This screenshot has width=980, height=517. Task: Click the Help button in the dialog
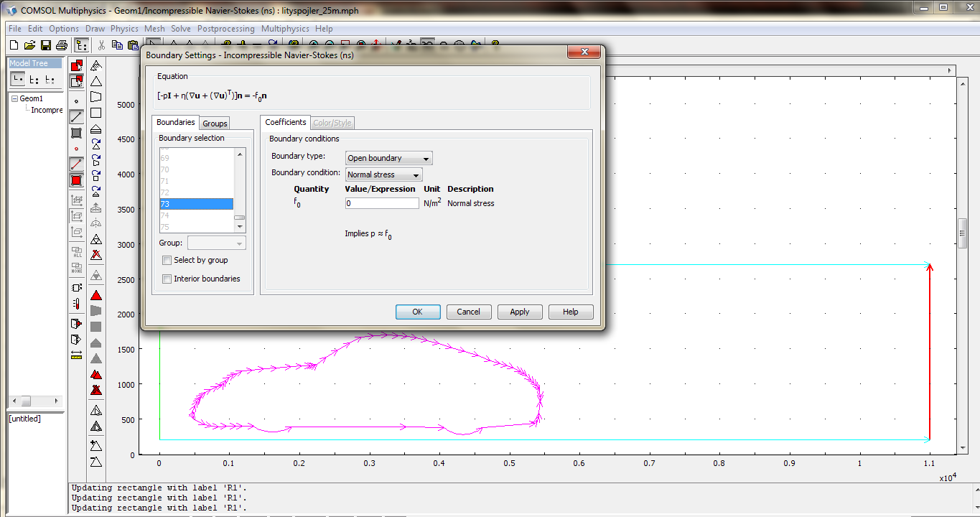[571, 312]
